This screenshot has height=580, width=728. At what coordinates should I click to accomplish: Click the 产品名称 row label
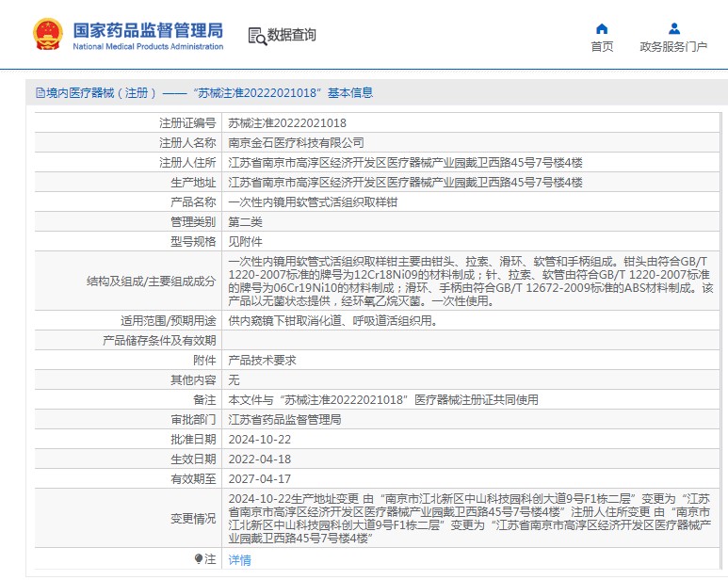tap(193, 202)
